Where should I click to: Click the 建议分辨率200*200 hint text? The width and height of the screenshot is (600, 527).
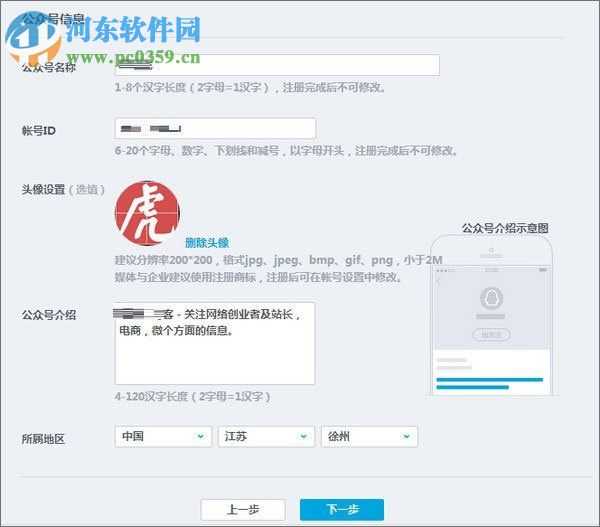(279, 260)
